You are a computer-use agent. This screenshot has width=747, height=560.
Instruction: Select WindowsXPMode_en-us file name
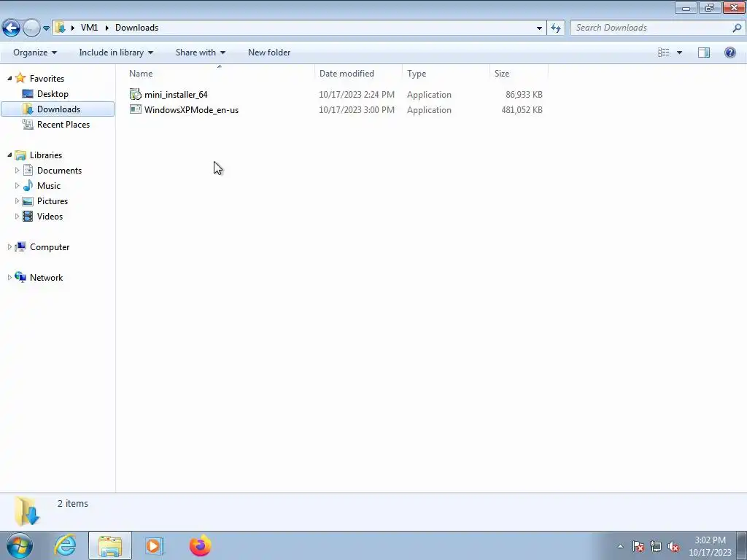(x=192, y=110)
